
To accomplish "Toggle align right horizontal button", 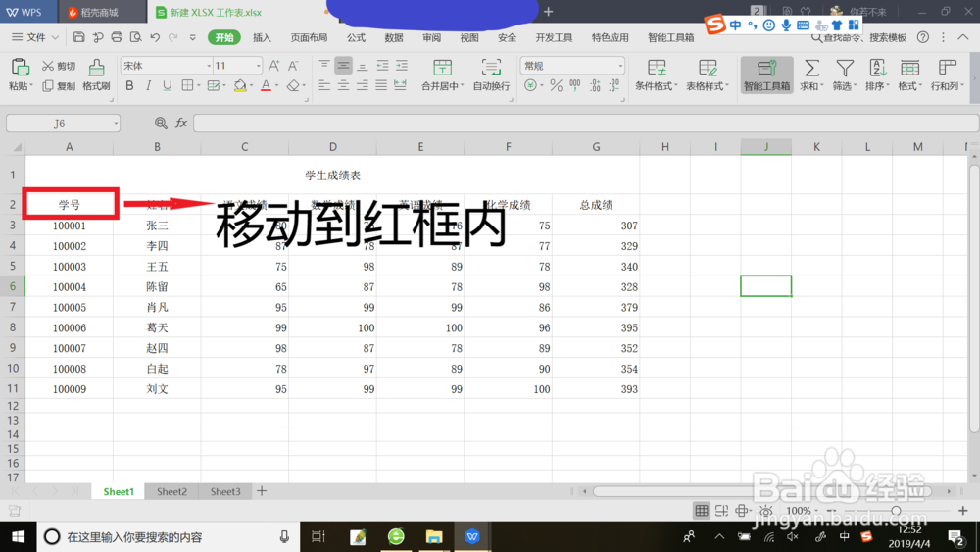I will click(x=363, y=85).
